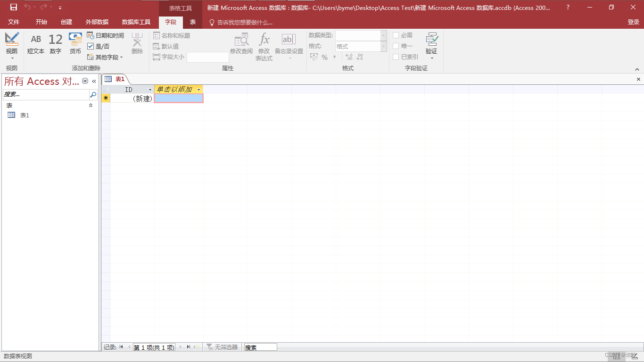This screenshot has height=362, width=644.
Task: Click the 无筛选器 filter indicator
Action: (222, 347)
